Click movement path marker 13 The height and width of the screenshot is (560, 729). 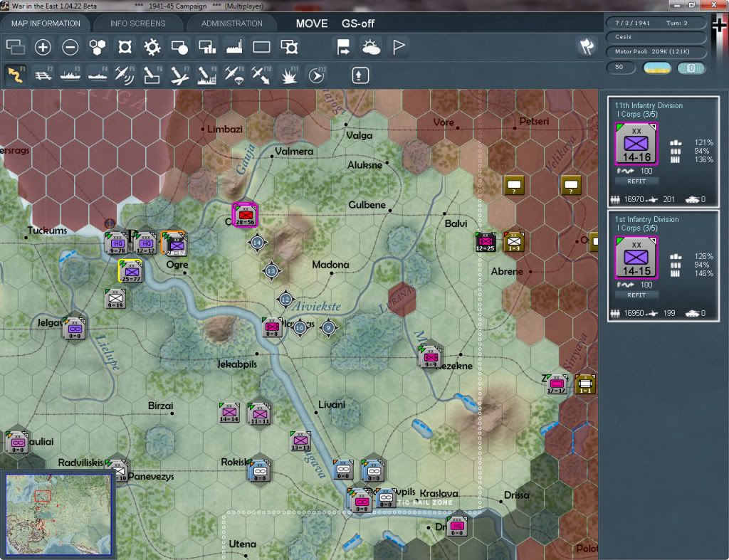point(271,271)
